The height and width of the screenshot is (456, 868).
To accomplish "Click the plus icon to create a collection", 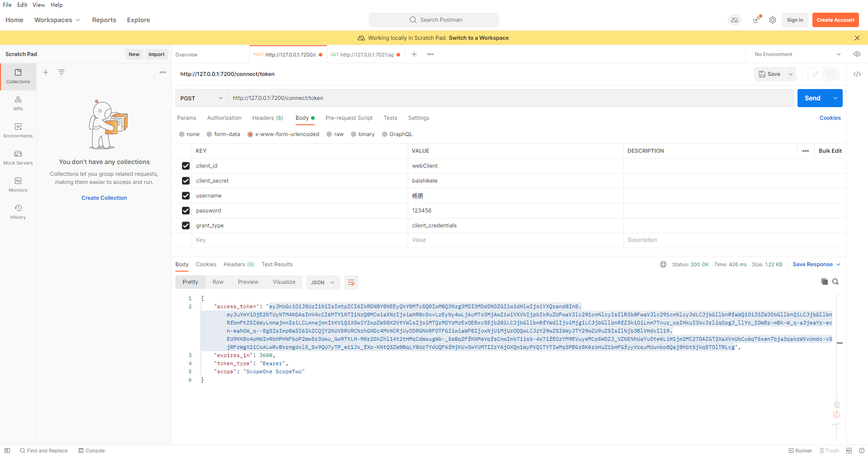I will 46,72.
